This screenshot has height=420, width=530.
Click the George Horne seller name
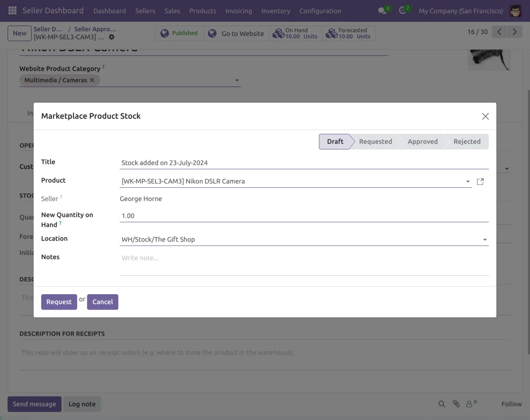[141, 199]
